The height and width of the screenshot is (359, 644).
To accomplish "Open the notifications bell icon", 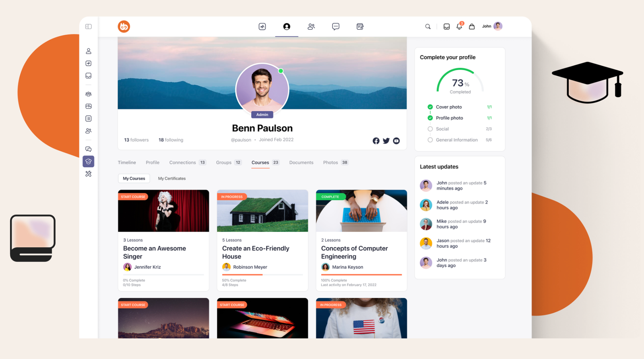I will 459,26.
